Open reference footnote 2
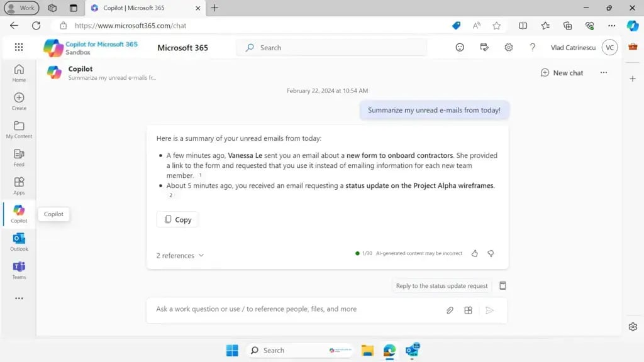644x362 pixels. tap(171, 195)
